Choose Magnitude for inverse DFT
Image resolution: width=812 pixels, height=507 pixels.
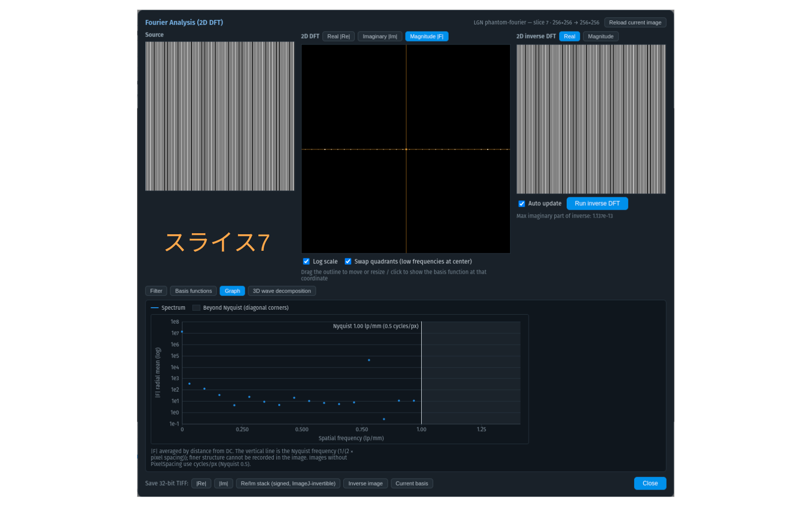point(601,36)
